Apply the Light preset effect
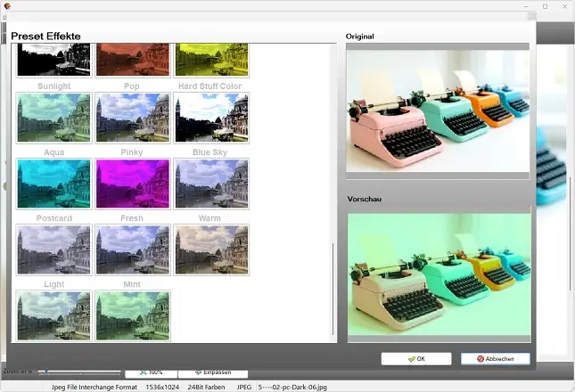The width and height of the screenshot is (575, 392). (53, 314)
